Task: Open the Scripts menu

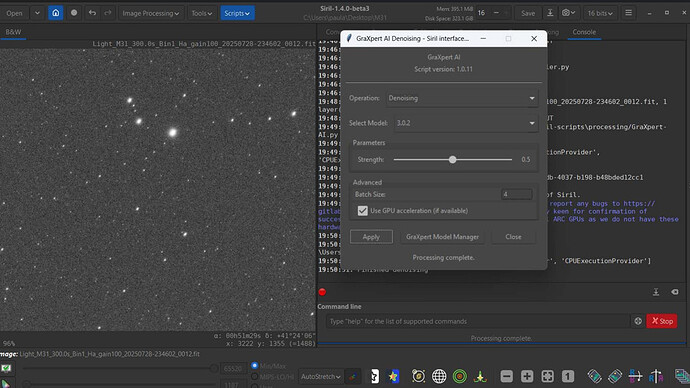Action: 237,13
